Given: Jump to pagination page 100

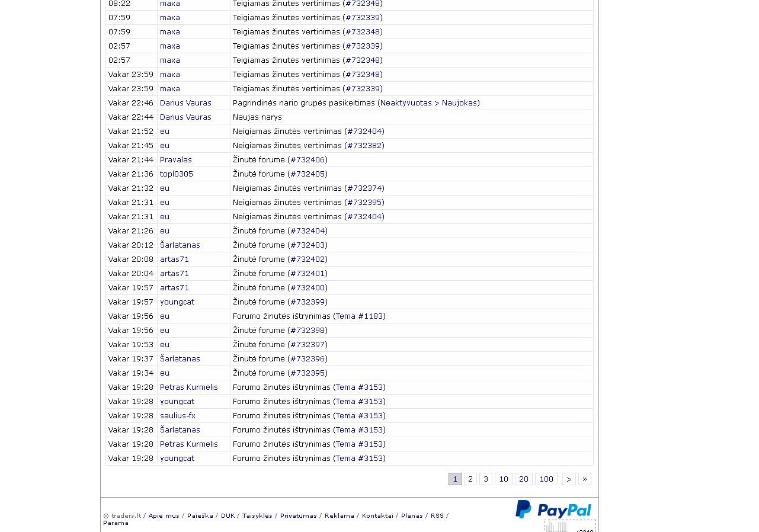Looking at the screenshot, I should coord(546,479).
